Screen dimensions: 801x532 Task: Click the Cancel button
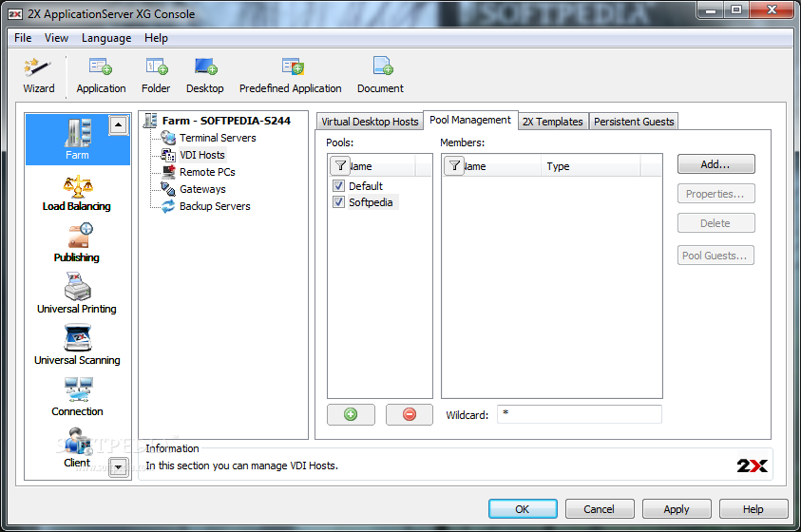click(600, 509)
